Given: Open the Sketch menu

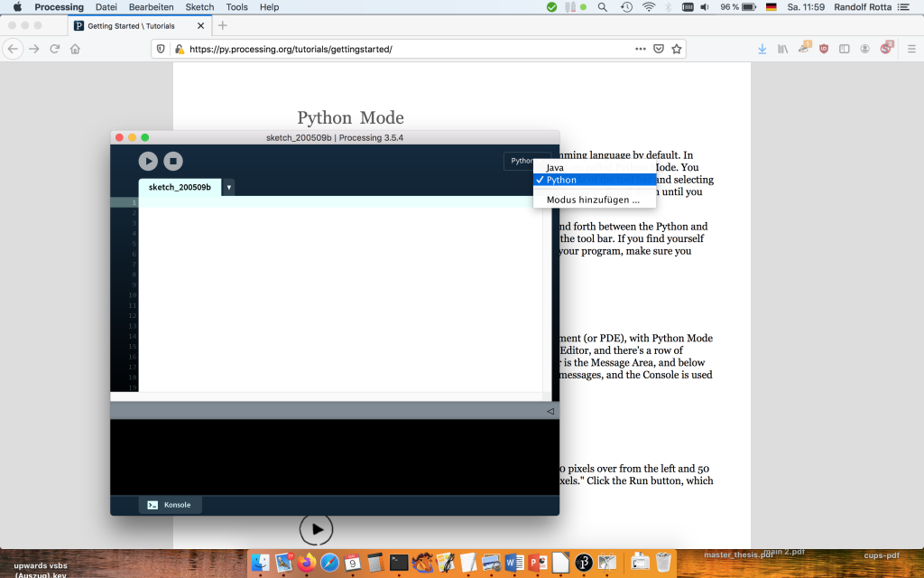Looking at the screenshot, I should [x=199, y=6].
